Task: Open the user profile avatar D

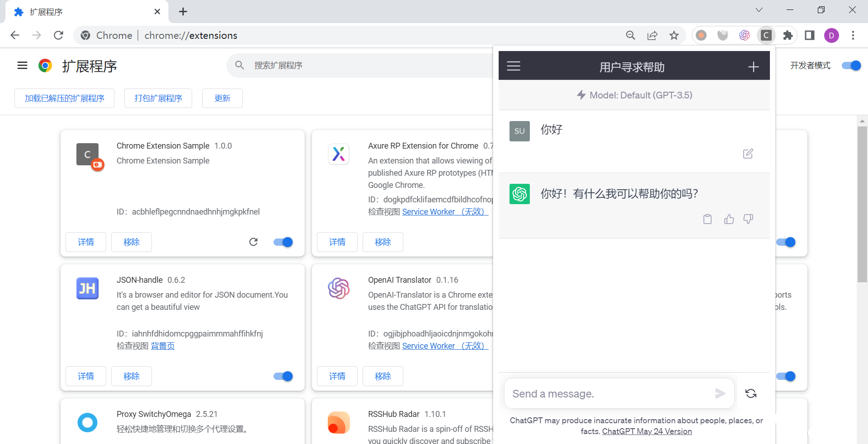Action: pyautogui.click(x=831, y=35)
